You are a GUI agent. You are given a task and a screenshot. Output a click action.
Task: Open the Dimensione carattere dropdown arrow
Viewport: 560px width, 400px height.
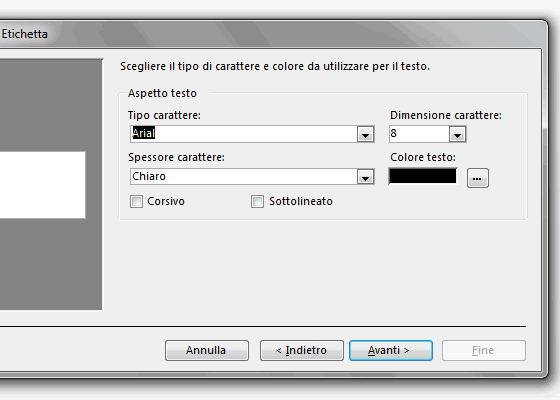point(458,135)
